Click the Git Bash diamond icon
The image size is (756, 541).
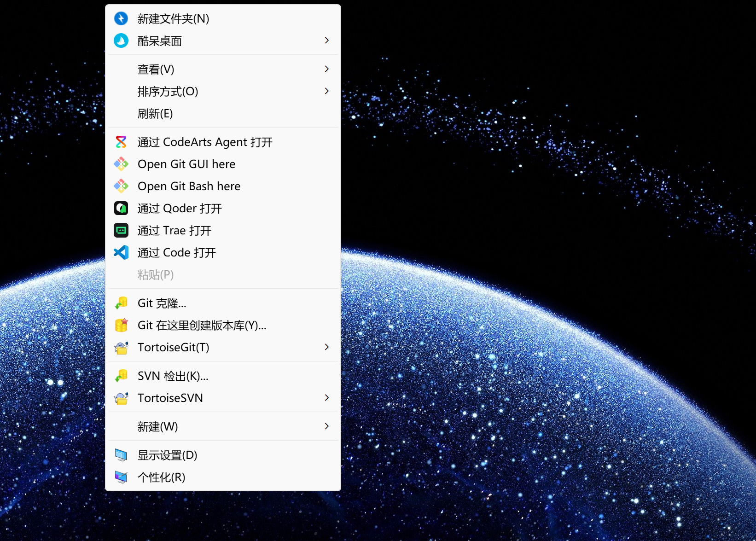121,186
